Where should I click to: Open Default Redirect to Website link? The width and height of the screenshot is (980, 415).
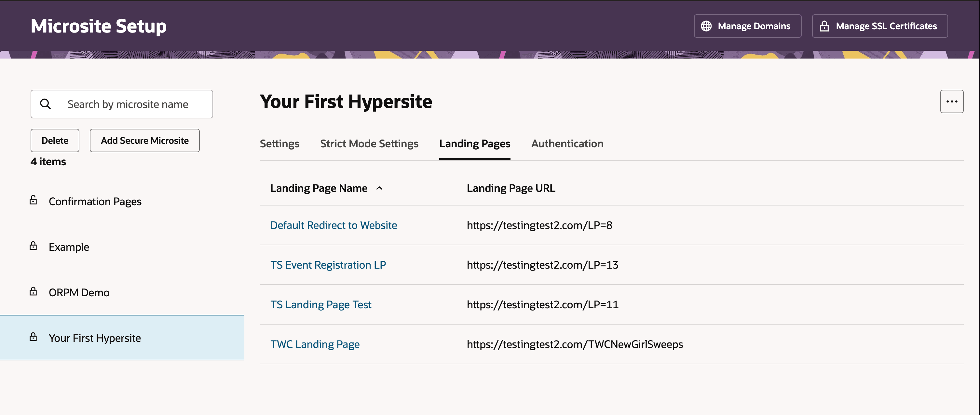[333, 225]
